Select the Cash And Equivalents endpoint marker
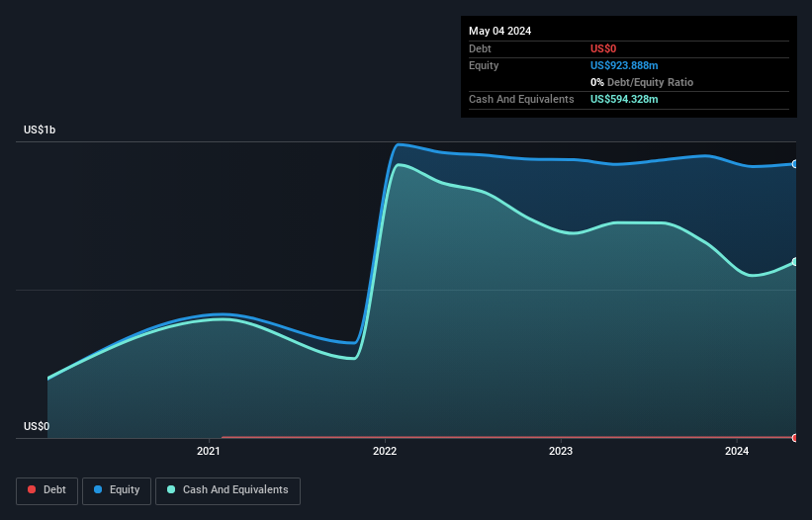812x520 pixels. pyautogui.click(x=795, y=262)
